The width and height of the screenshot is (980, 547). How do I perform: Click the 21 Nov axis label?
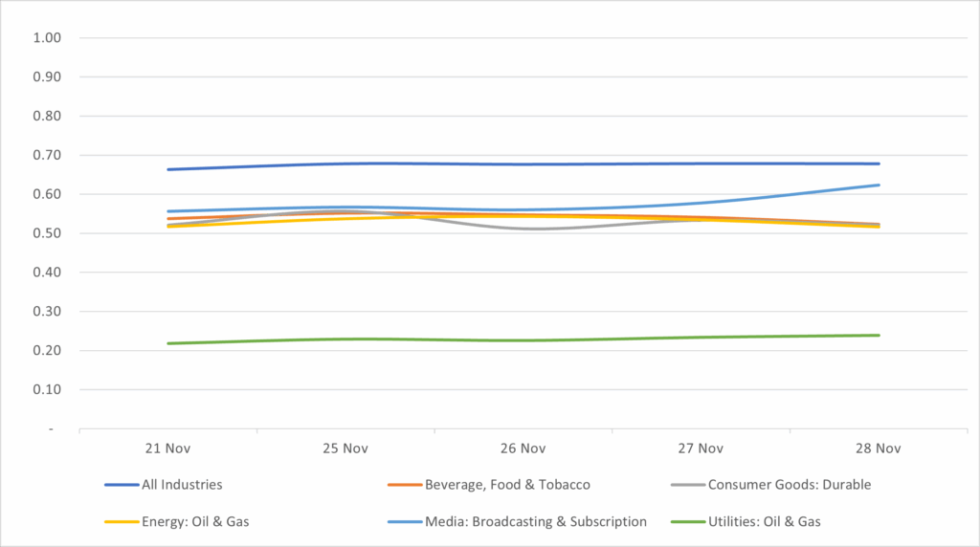[x=167, y=448]
